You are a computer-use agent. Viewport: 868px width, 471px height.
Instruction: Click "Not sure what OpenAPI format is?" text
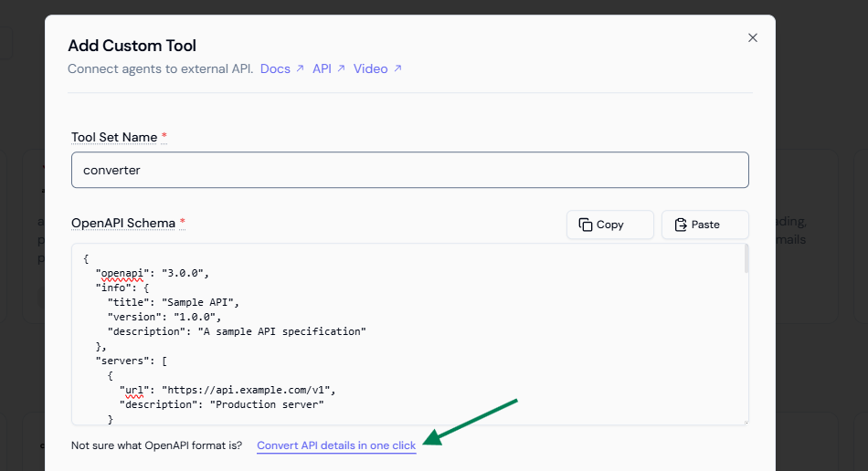[156, 445]
